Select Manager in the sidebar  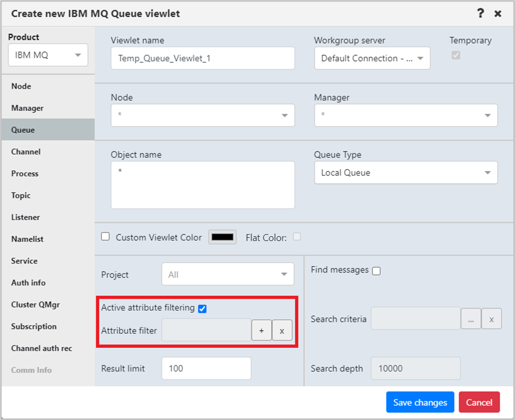click(x=48, y=108)
